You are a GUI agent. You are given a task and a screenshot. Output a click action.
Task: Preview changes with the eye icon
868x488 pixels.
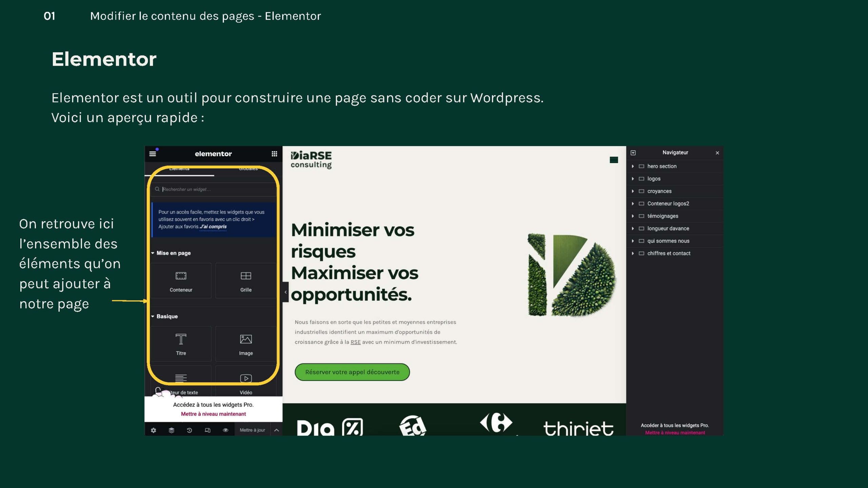225,430
